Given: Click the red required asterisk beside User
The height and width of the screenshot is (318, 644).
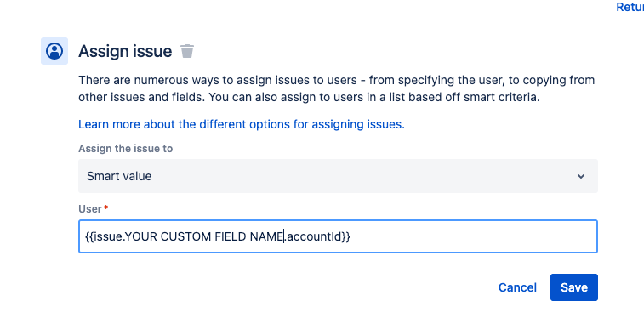Looking at the screenshot, I should (x=106, y=208).
